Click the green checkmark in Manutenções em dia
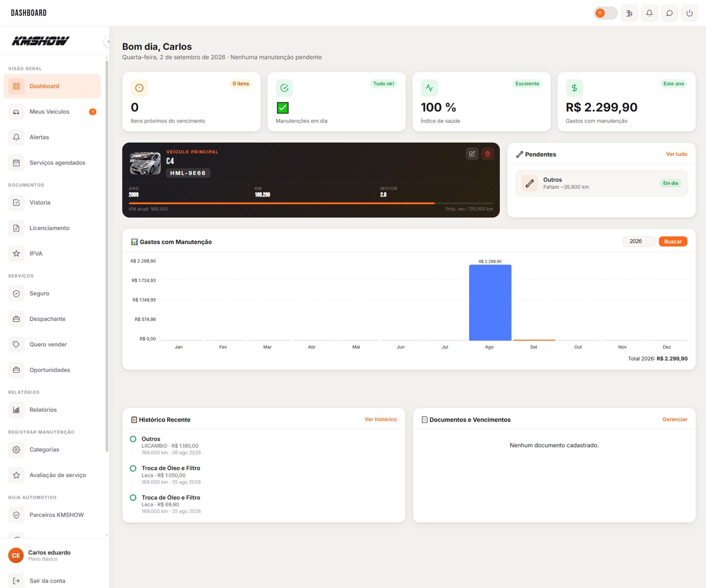 click(x=283, y=108)
